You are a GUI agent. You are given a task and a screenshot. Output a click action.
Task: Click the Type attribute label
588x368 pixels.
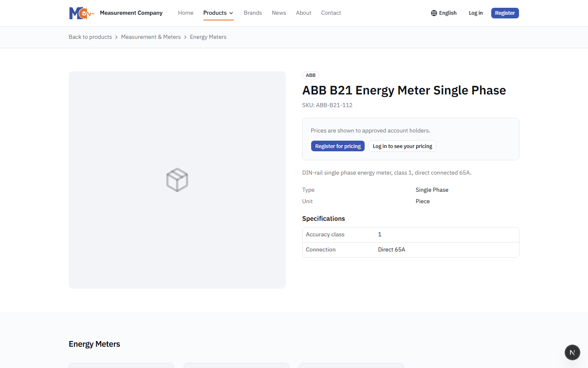pos(308,190)
